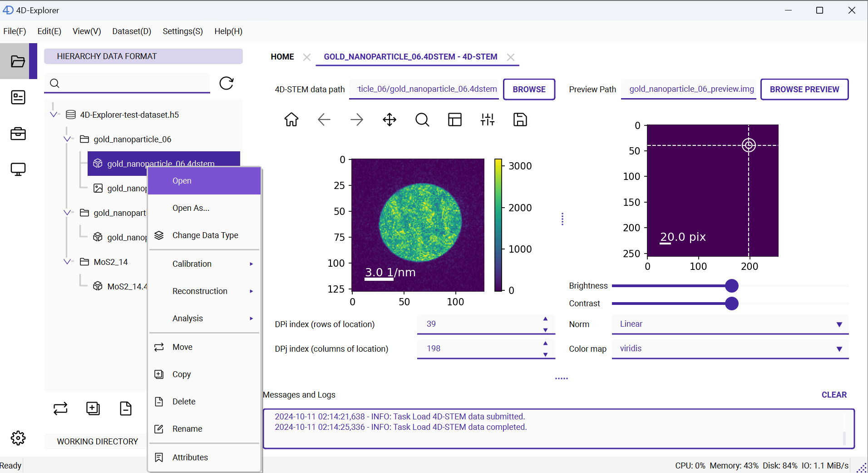Click the copy icon below the tree

(93, 408)
